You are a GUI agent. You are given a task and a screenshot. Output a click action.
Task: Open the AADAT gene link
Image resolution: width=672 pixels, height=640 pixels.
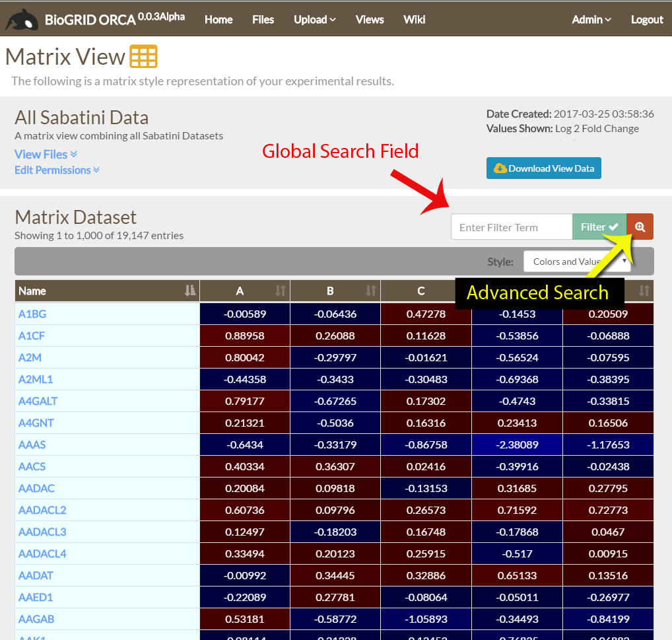pyautogui.click(x=36, y=575)
